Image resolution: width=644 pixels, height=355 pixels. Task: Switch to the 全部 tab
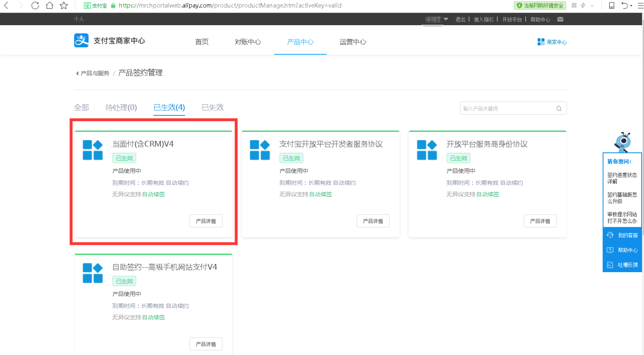[x=82, y=108]
